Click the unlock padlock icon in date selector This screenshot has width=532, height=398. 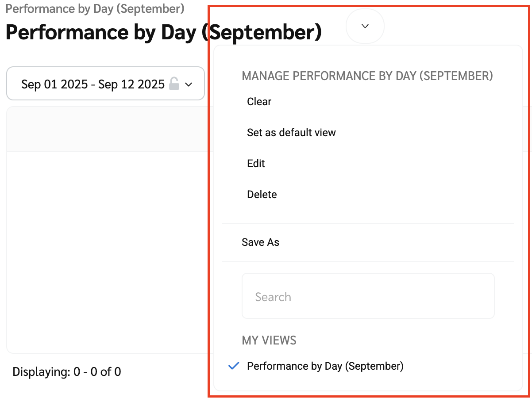174,84
